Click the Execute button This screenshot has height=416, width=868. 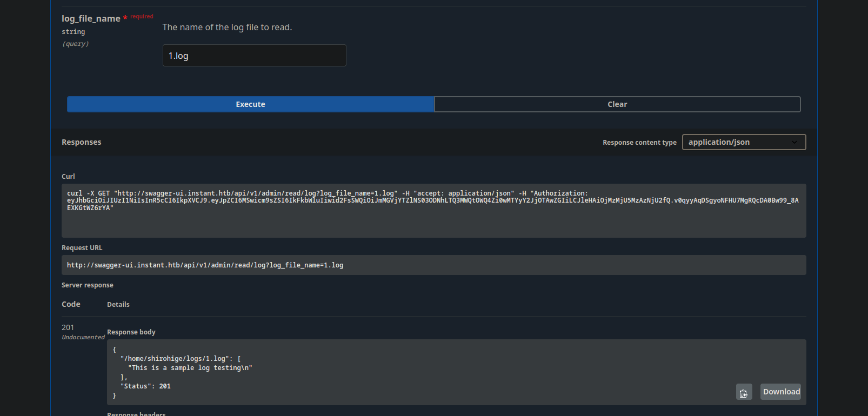point(250,104)
